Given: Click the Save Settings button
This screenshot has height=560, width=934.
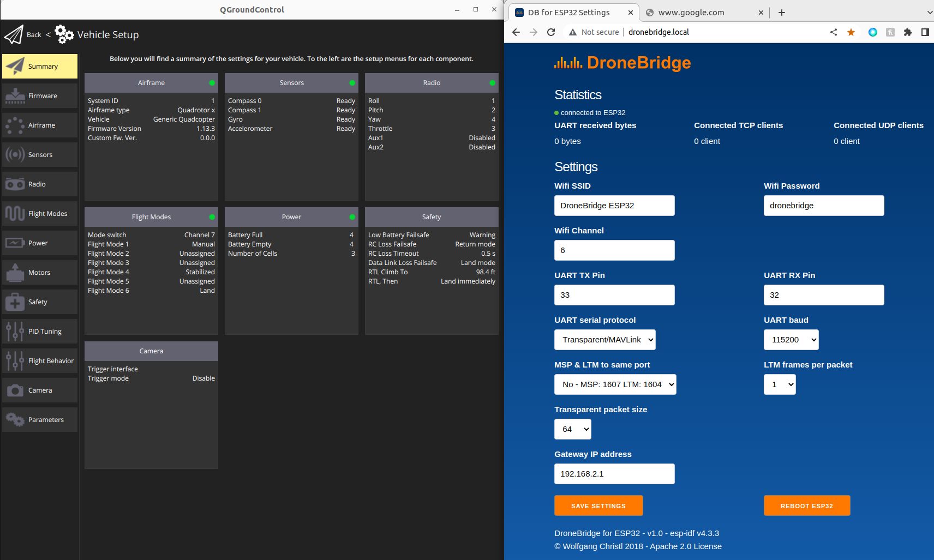Looking at the screenshot, I should (598, 505).
